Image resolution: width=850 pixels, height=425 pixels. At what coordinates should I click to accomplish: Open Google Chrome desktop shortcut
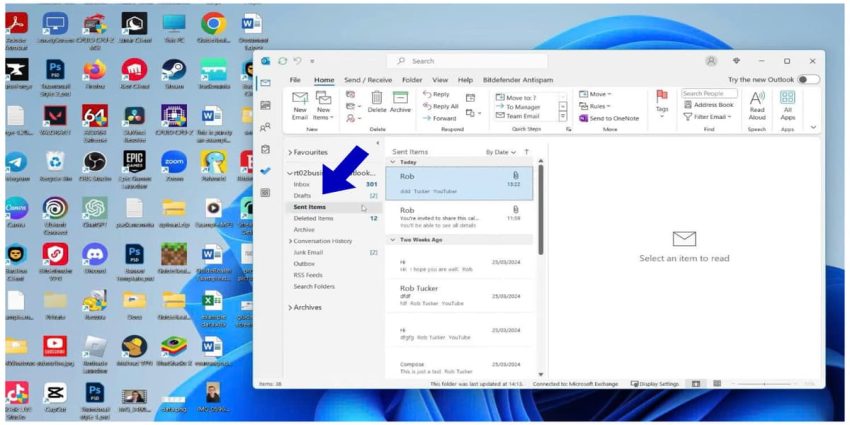tap(214, 27)
